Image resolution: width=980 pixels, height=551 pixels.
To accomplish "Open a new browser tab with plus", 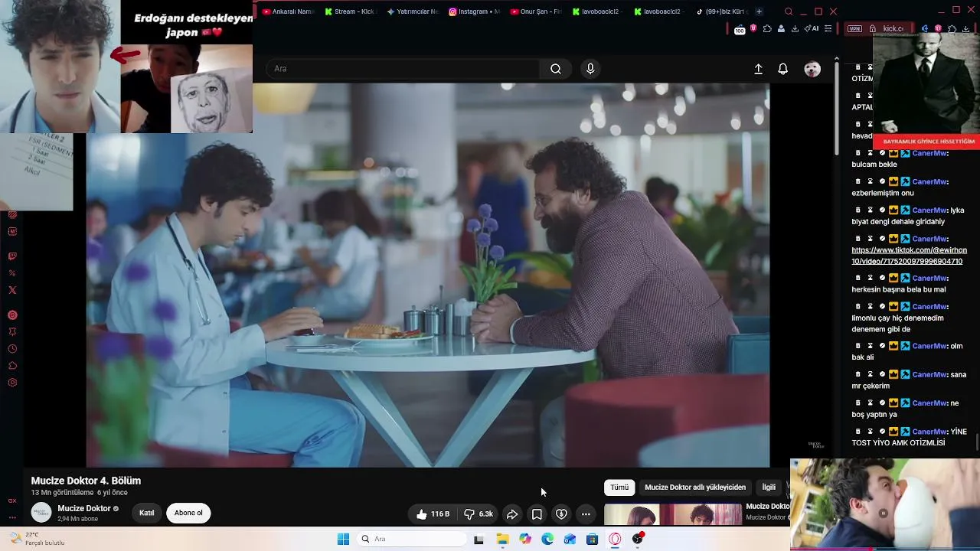I will tap(759, 11).
